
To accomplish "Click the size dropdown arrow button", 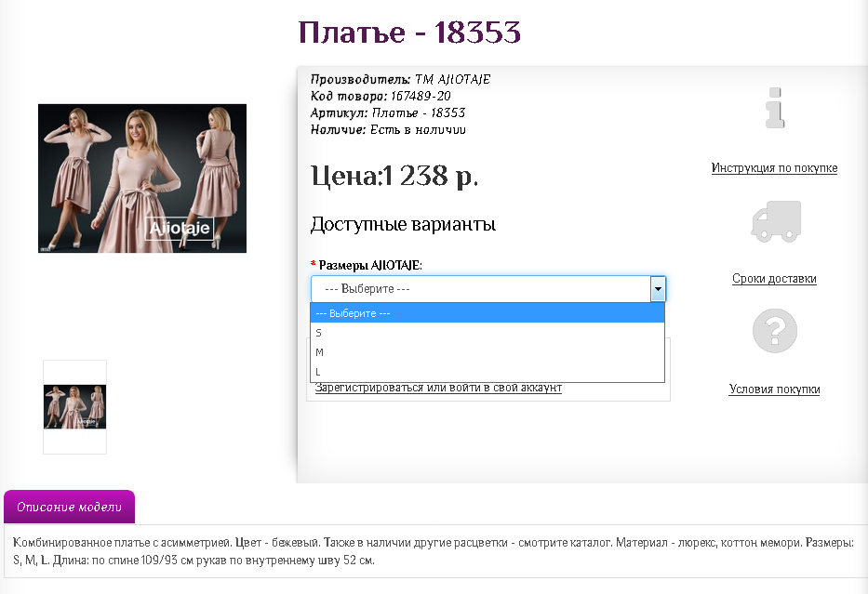I will pos(658,289).
